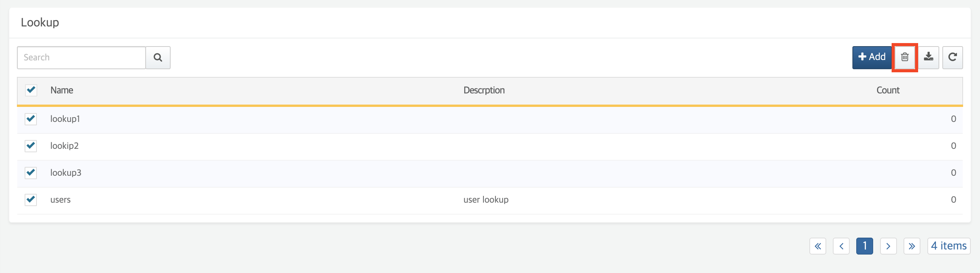Screen dimensions: 980x273
Task: Open the lookup1 entry
Action: [65, 119]
